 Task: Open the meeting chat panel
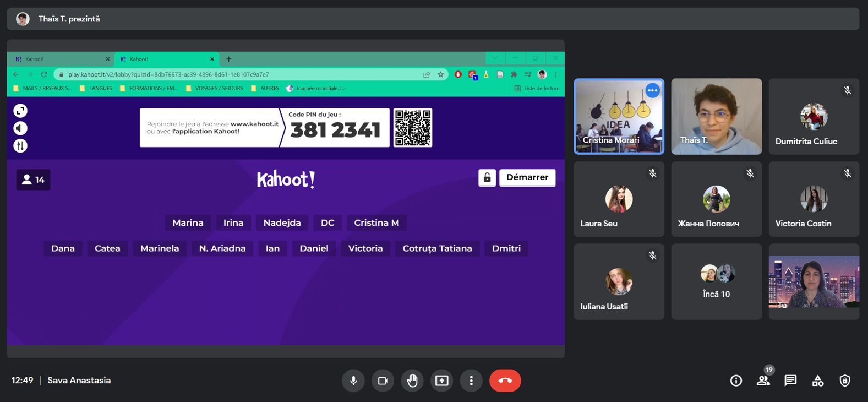click(x=790, y=381)
